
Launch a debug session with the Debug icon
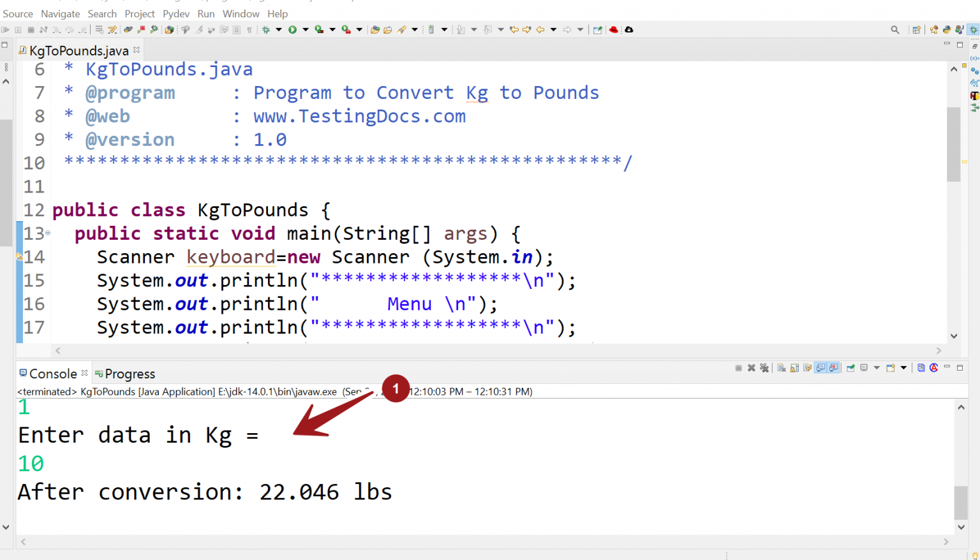click(266, 29)
